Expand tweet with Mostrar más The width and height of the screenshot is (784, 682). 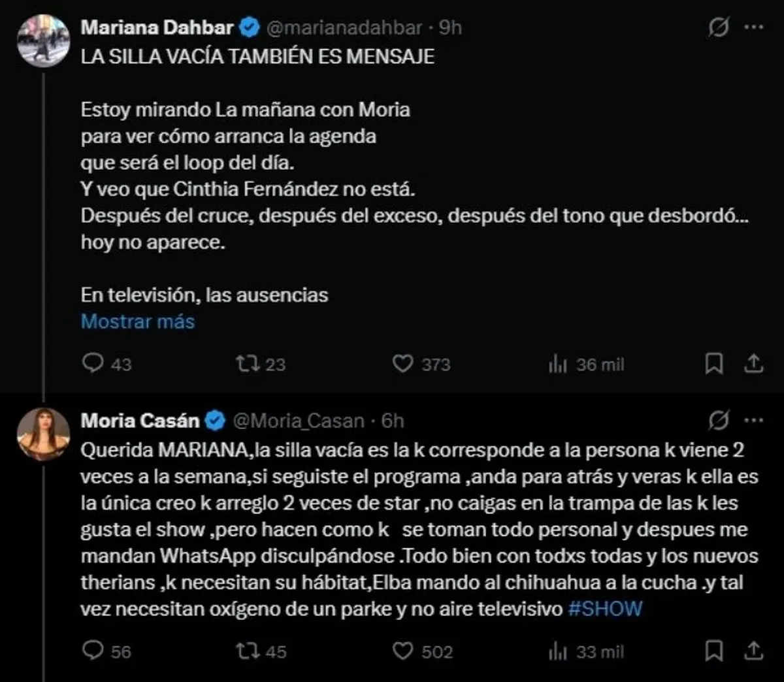(x=138, y=321)
